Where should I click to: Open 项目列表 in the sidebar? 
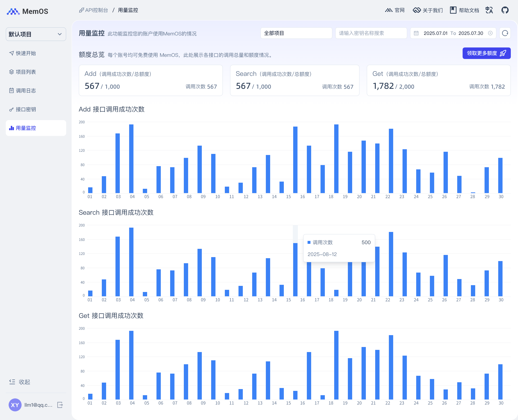(x=26, y=72)
